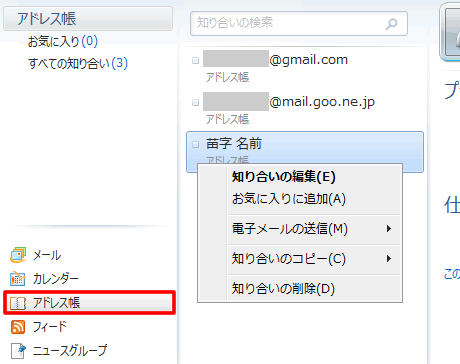Screen dimensions: 460x364
Task: Click the Mail envelope icon in sidebar
Action: (18, 255)
